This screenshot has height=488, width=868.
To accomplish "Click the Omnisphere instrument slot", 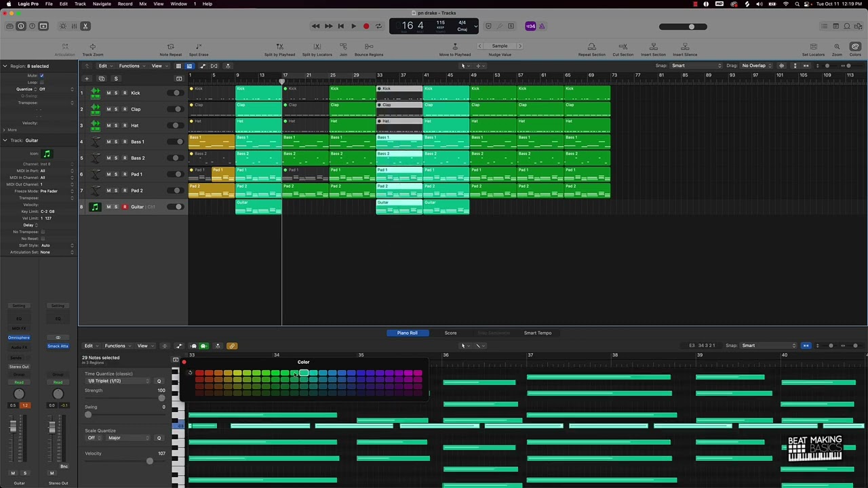I will (x=19, y=338).
